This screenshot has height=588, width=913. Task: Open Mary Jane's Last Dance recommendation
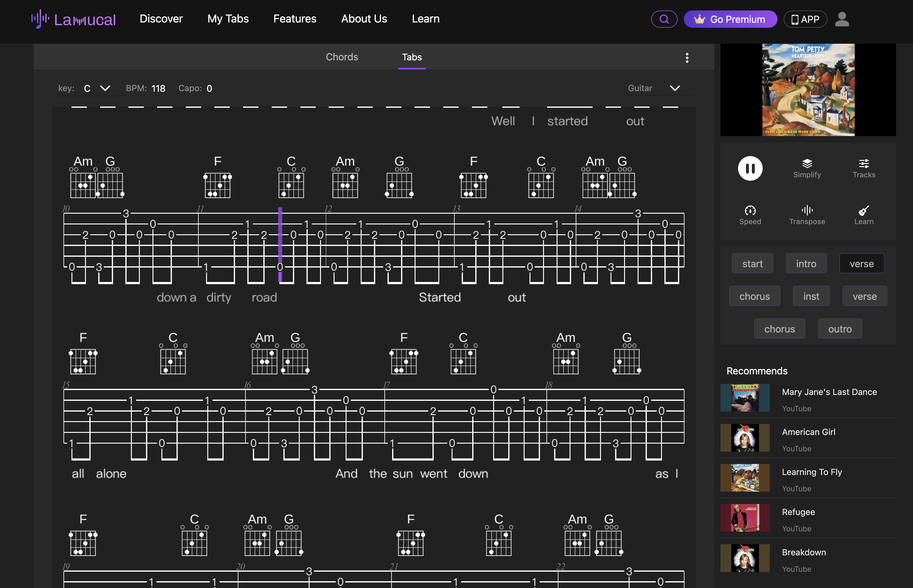tap(829, 392)
